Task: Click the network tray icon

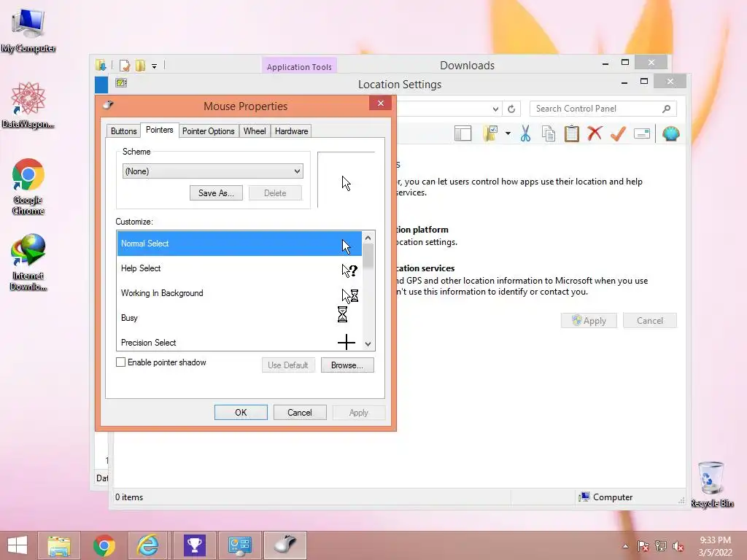Action: click(661, 546)
